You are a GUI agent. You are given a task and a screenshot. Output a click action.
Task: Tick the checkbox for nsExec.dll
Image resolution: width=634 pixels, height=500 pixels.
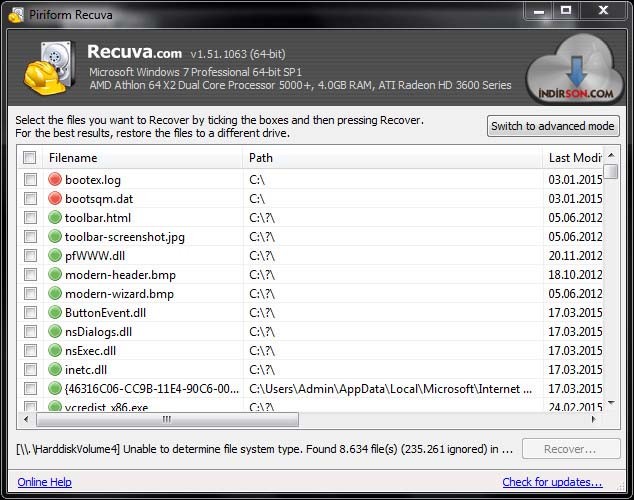point(30,350)
